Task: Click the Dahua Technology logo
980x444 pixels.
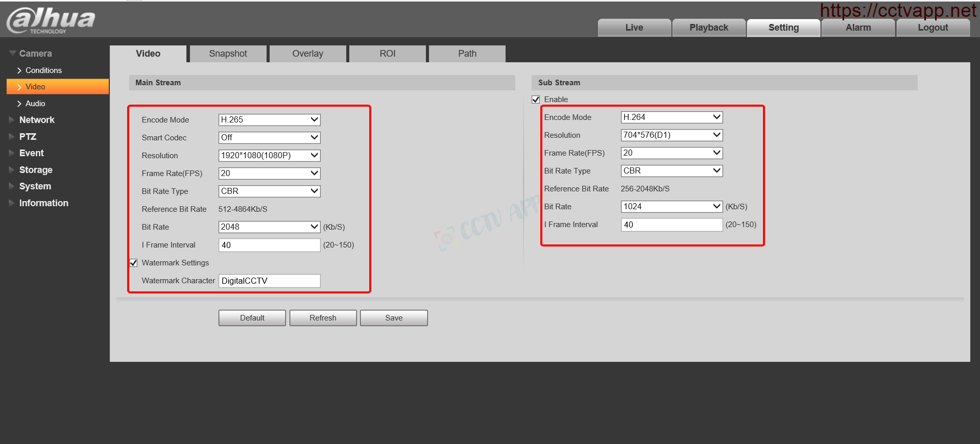Action: point(51,20)
